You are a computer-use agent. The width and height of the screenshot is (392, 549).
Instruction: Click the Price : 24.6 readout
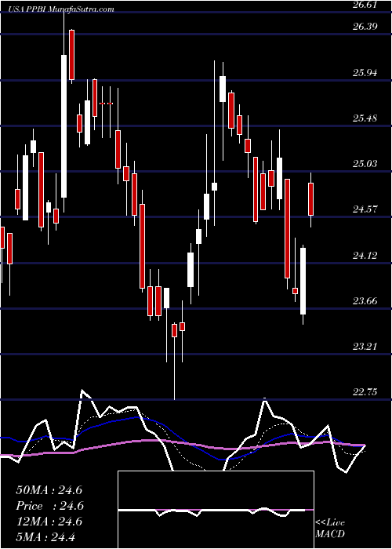[x=49, y=506]
